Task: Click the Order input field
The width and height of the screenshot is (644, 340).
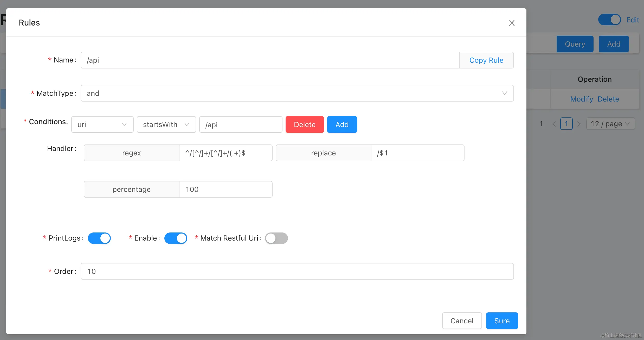Action: [x=297, y=271]
